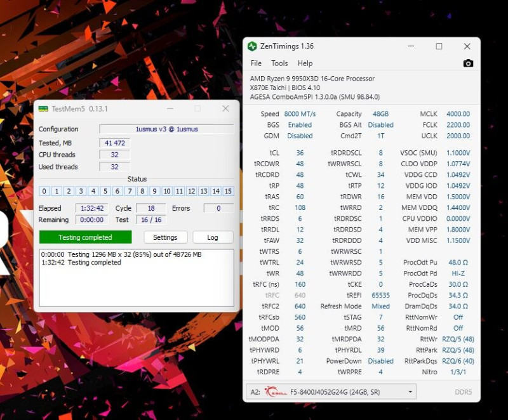Take a ZenTimings screenshot with camera icon
Screen dimensions: 508x420
point(468,63)
